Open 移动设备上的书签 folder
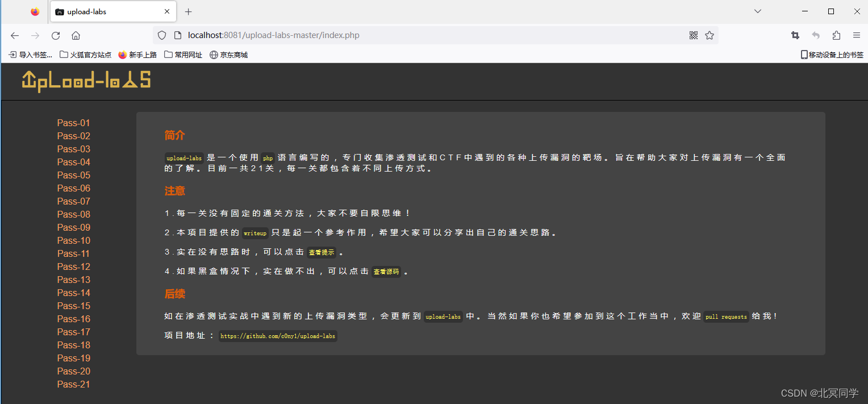 click(832, 55)
